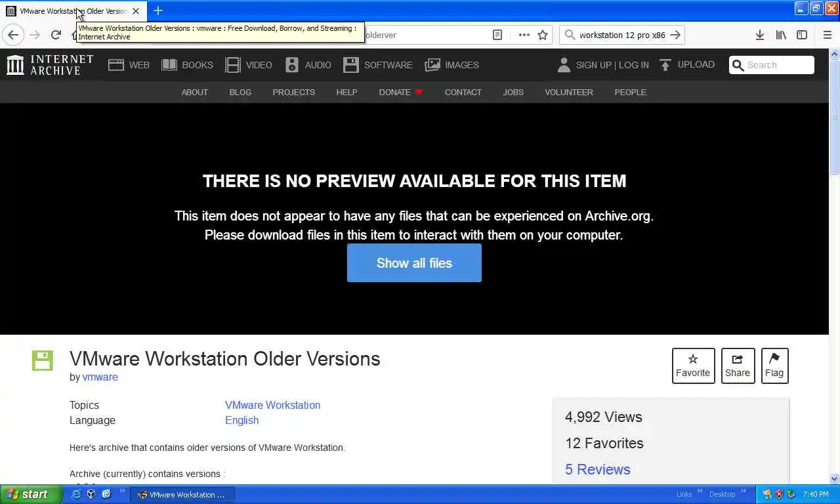This screenshot has width=840, height=504.
Task: Click the taskbar clock 7:40 PM
Action: click(816, 495)
